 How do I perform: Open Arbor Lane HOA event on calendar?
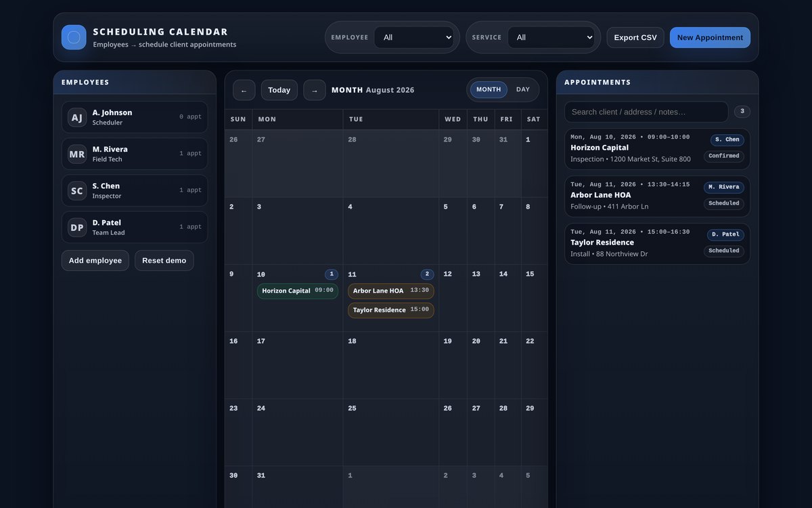point(391,291)
